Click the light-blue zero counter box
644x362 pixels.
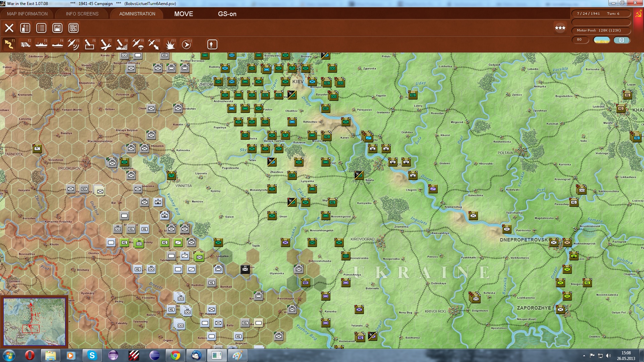click(x=622, y=40)
